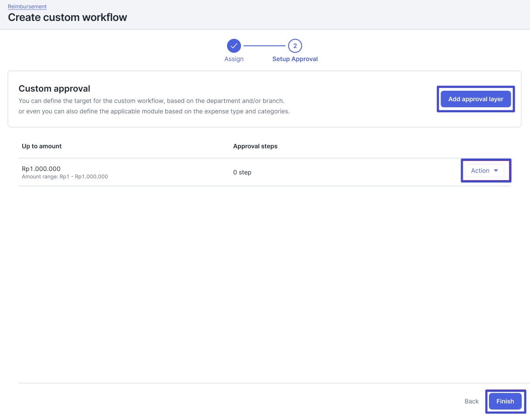Click Back to return to previous step
530x420 pixels.
click(x=471, y=401)
